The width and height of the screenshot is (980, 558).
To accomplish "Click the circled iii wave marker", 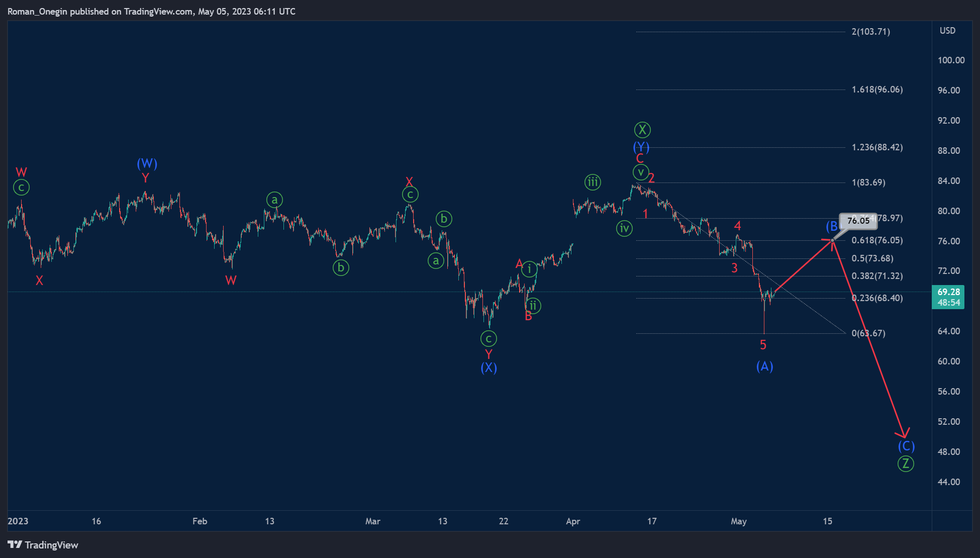I will click(593, 182).
